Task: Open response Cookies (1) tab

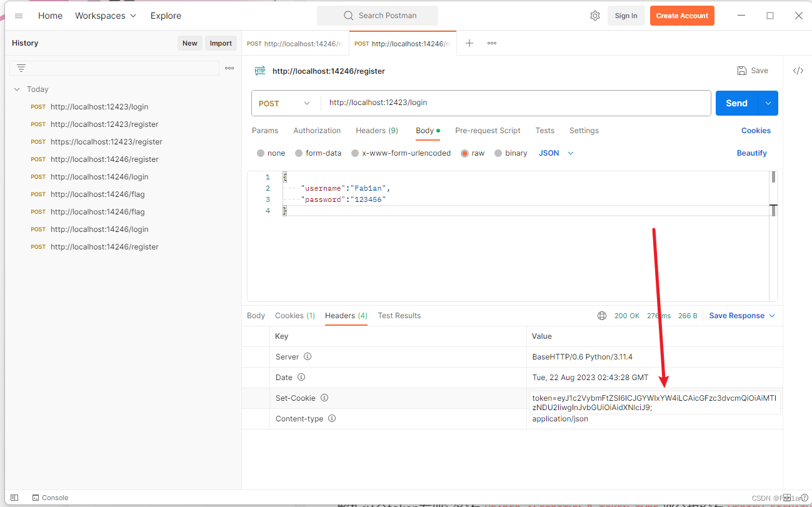Action: tap(295, 316)
